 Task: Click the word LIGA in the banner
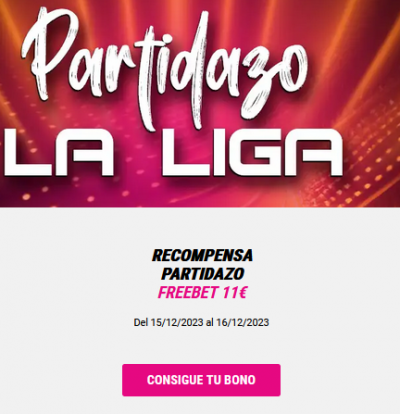(x=252, y=153)
